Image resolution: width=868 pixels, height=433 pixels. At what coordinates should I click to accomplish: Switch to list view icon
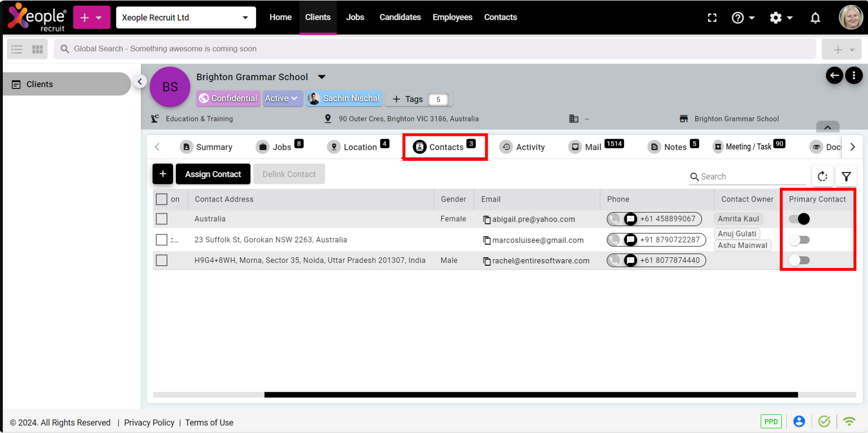coord(17,49)
